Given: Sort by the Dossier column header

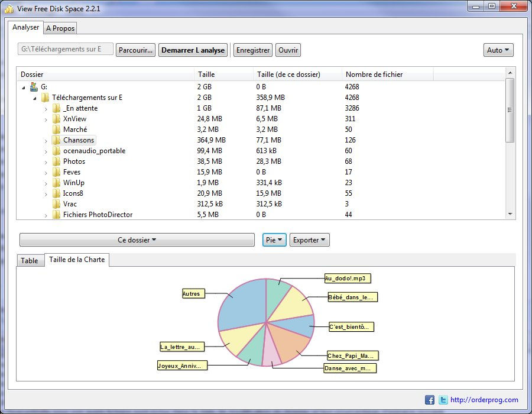Looking at the screenshot, I should [105, 75].
